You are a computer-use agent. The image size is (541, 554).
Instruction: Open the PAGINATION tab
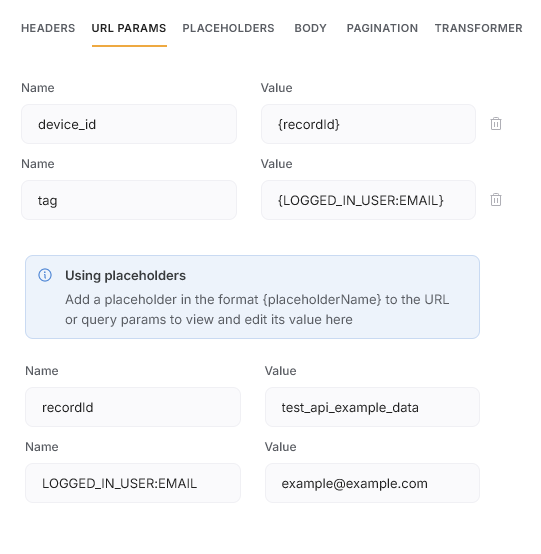point(382,28)
